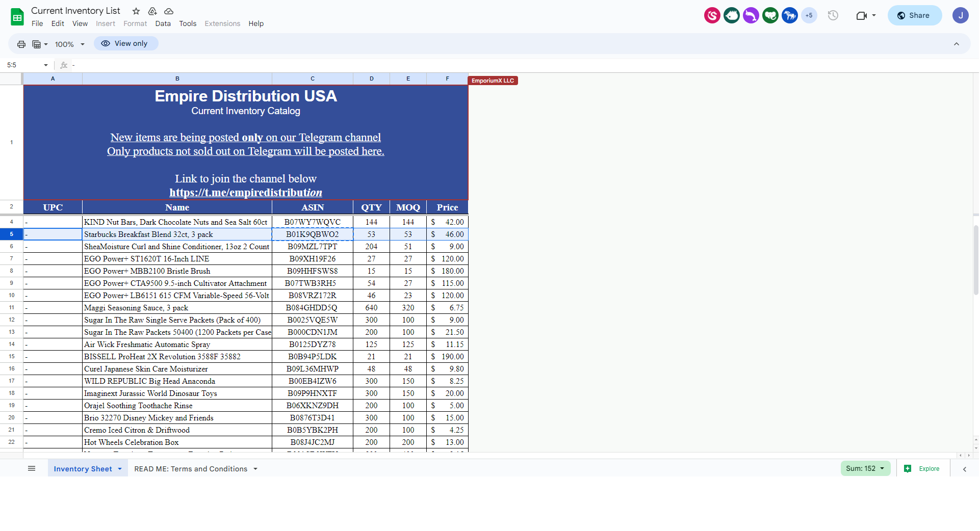This screenshot has height=531, width=980.
Task: Select cell 'KIND Nut Bars, Dark Chocolate Nuts'
Action: (x=177, y=222)
